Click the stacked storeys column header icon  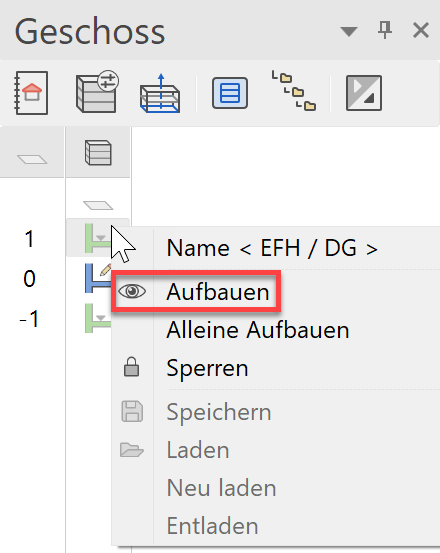coord(98,152)
